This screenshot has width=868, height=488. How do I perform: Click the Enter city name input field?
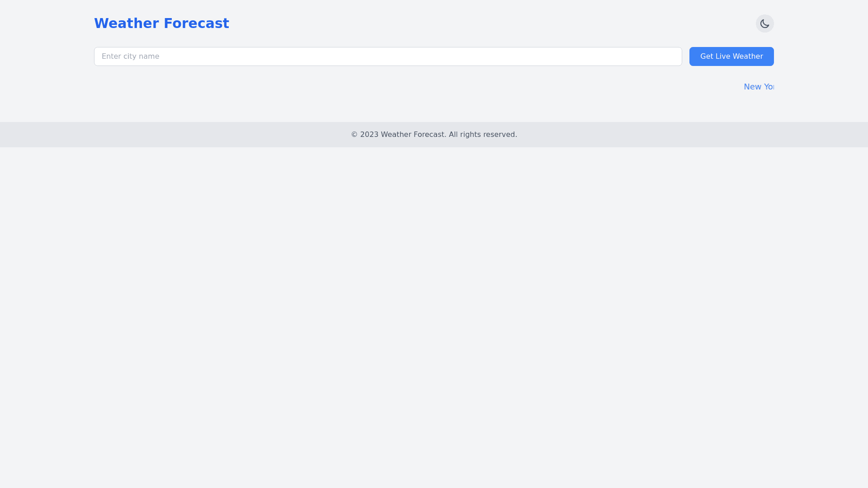pos(388,56)
